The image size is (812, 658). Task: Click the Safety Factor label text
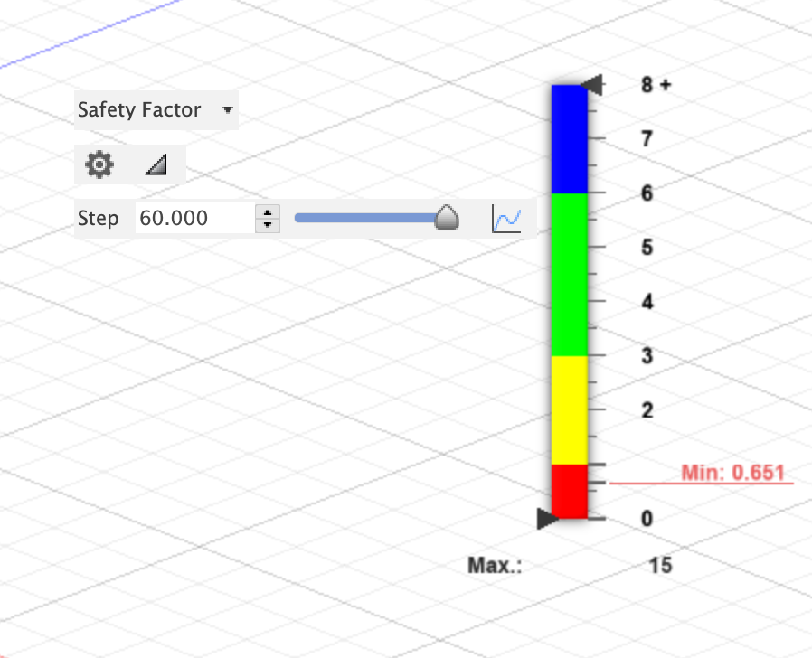click(x=138, y=109)
